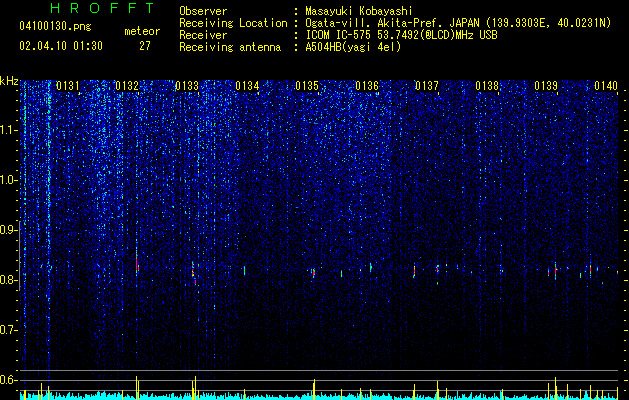The height and width of the screenshot is (400, 629).
Task: Click the name Masayuki Kobayashi
Action: click(358, 11)
